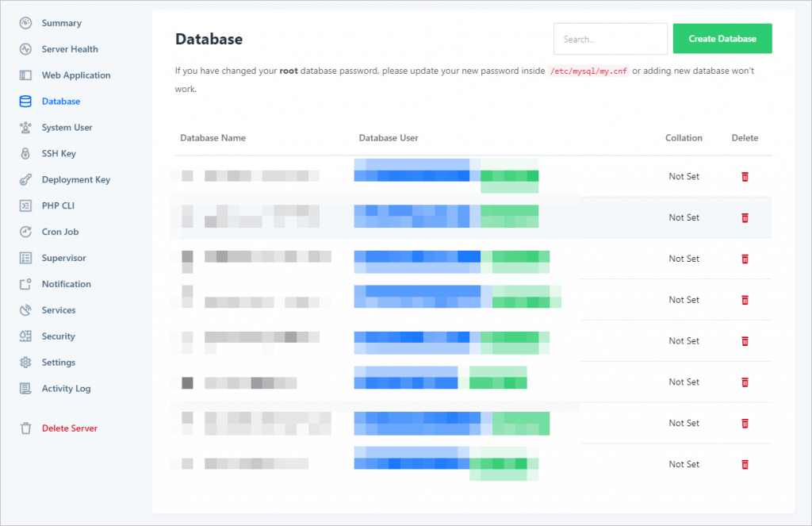Click inside the Search field
Screen dimensions: 812x526
610,38
